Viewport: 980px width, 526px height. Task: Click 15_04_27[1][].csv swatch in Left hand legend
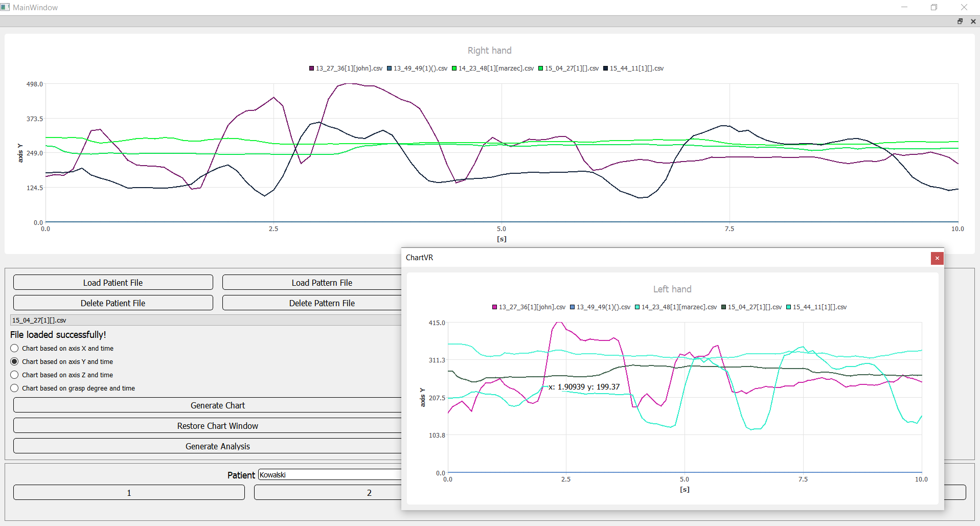point(723,307)
